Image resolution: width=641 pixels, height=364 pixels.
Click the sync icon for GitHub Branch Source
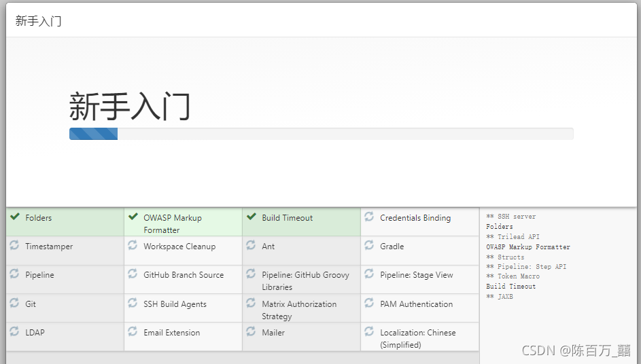point(133,274)
